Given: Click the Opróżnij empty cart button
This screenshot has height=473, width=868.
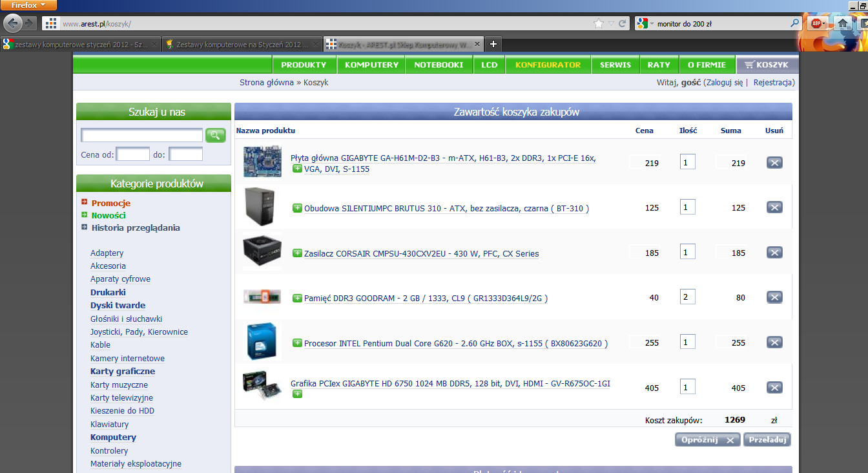Looking at the screenshot, I should pyautogui.click(x=708, y=440).
